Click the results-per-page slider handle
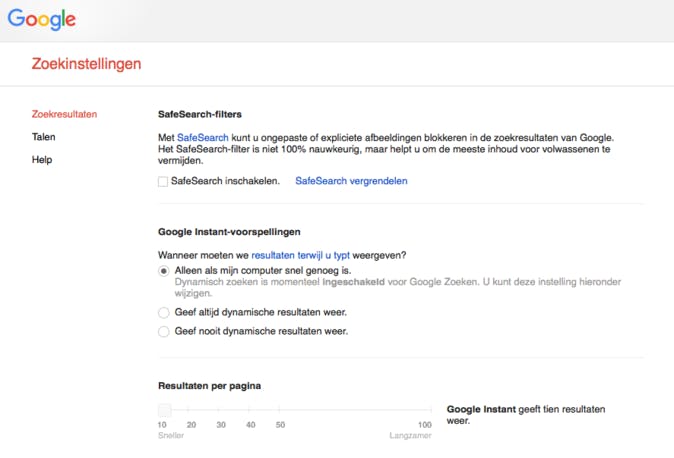 click(x=164, y=410)
